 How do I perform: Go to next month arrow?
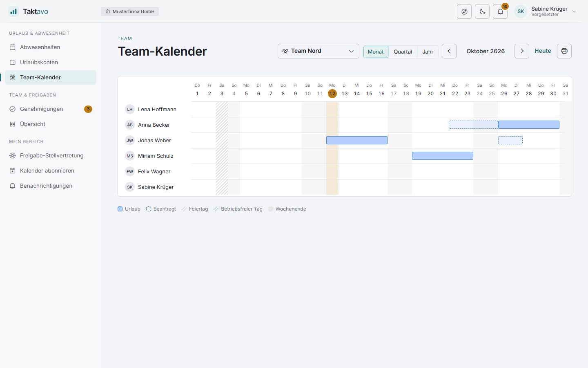pyautogui.click(x=522, y=51)
